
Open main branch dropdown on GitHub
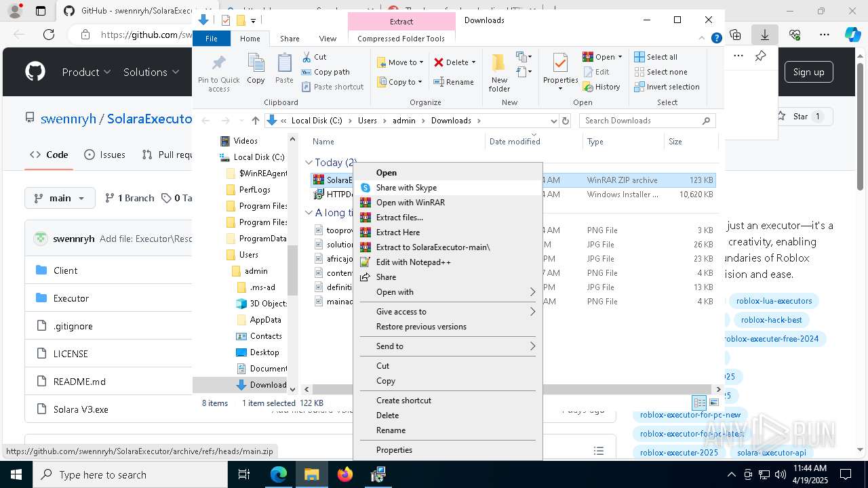tap(60, 198)
